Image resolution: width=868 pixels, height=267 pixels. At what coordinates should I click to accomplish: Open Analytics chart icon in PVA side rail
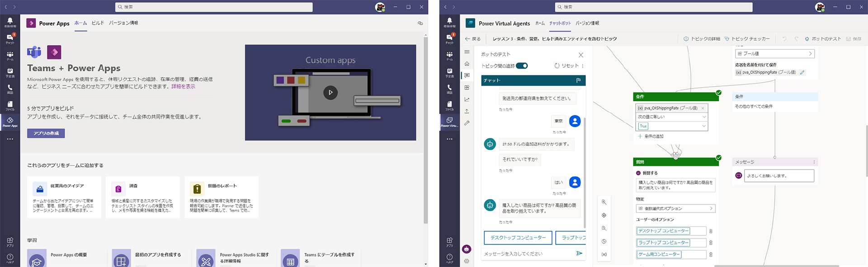(467, 99)
